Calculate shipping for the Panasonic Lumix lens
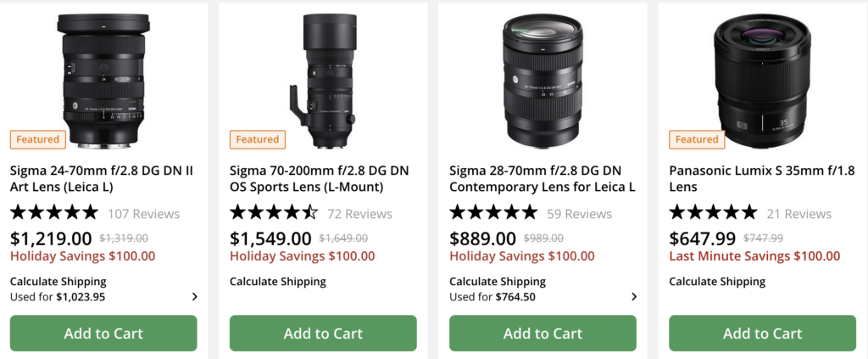 tap(717, 282)
